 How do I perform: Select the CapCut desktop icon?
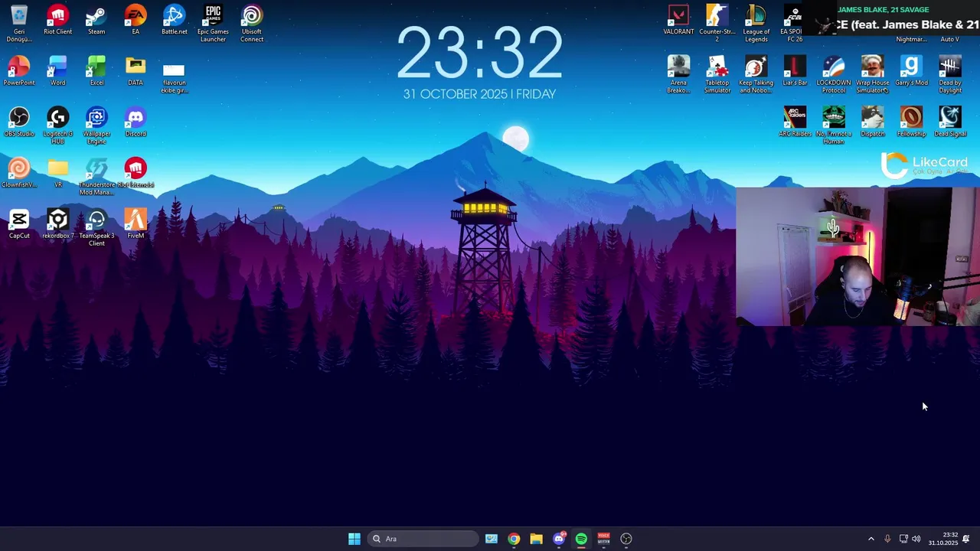[x=19, y=224]
